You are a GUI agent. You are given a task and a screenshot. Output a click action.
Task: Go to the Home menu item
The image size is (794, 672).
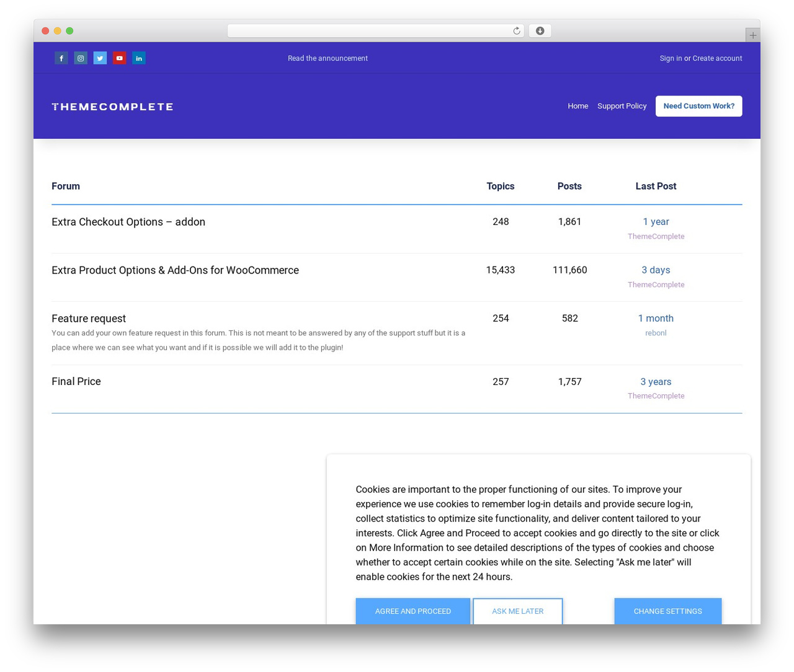click(x=578, y=106)
